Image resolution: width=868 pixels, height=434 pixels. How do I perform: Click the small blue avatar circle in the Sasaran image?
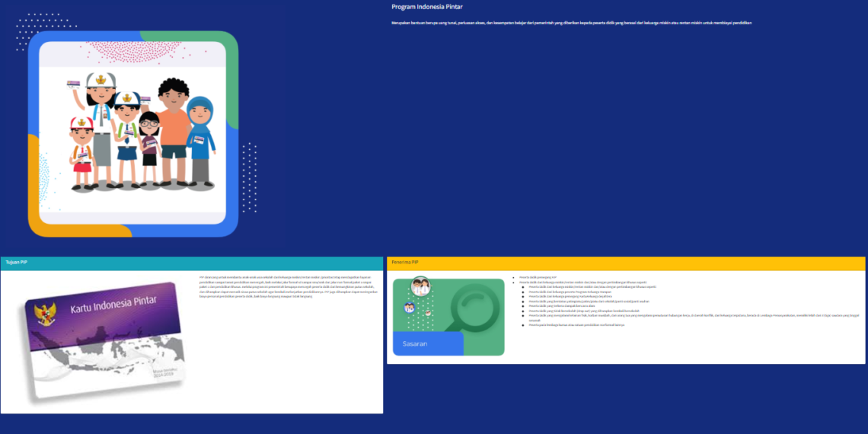[410, 308]
